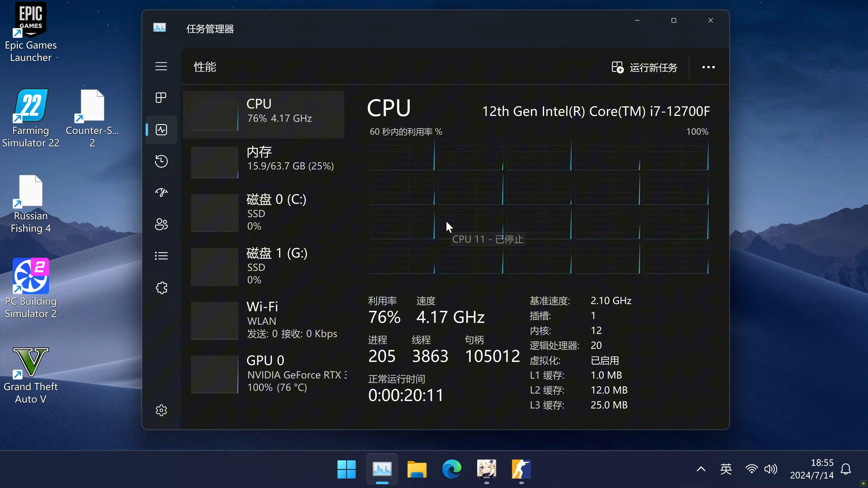Open the Windows Start button
Screen dimensions: 868x488
pos(346,469)
